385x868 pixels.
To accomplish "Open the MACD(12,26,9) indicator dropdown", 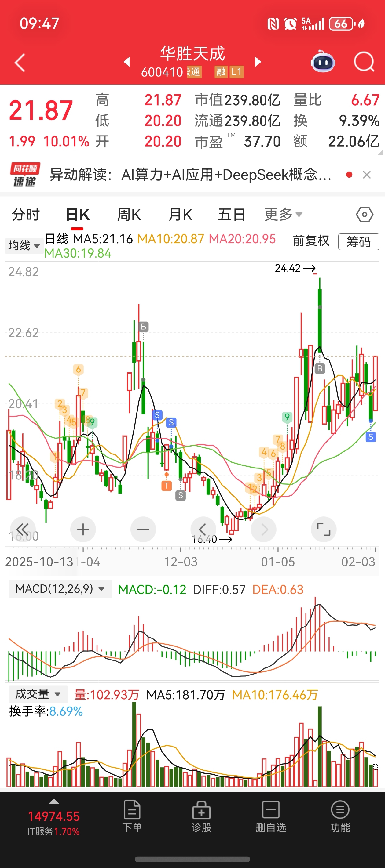I will 60,589.
